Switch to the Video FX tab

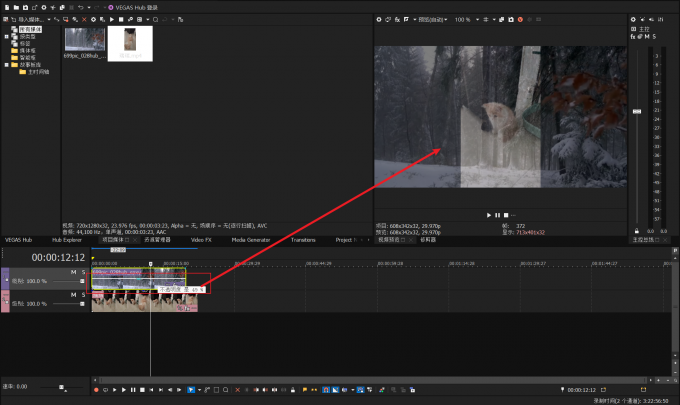pos(201,240)
